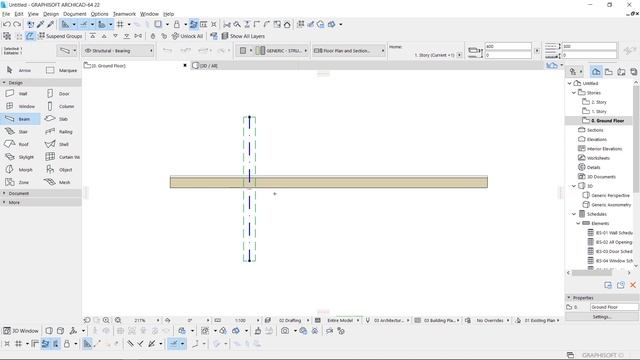Click Show All Layers button
Screen dimensions: 640x360
(243, 36)
